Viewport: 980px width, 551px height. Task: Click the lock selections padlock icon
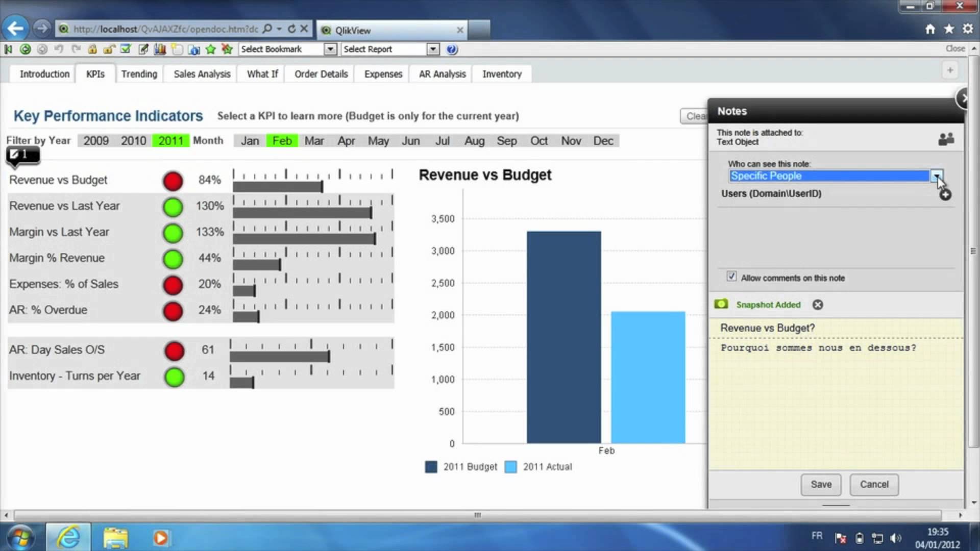(92, 49)
